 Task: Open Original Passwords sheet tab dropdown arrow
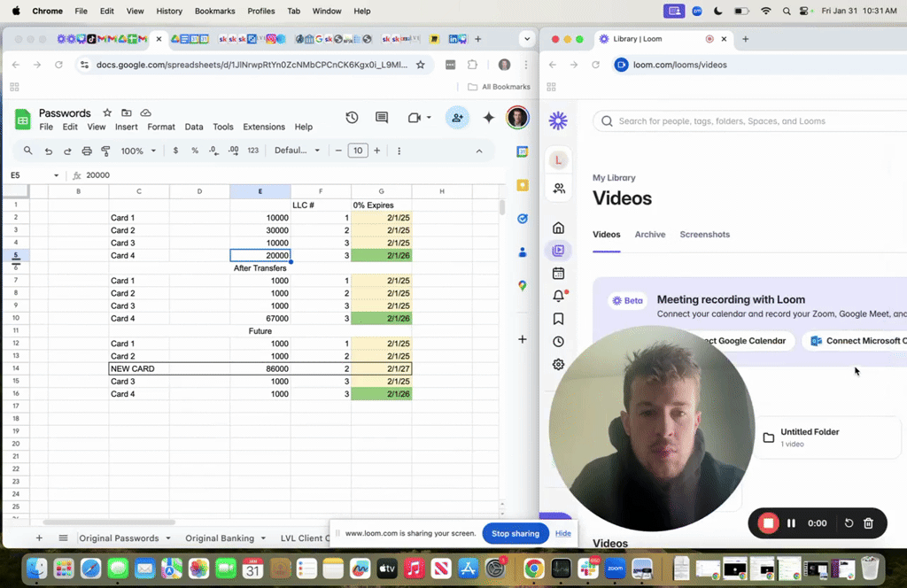[x=168, y=538]
